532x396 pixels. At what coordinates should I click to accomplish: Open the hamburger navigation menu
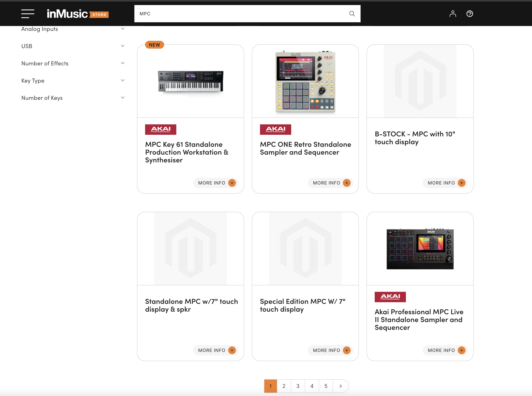click(x=28, y=14)
